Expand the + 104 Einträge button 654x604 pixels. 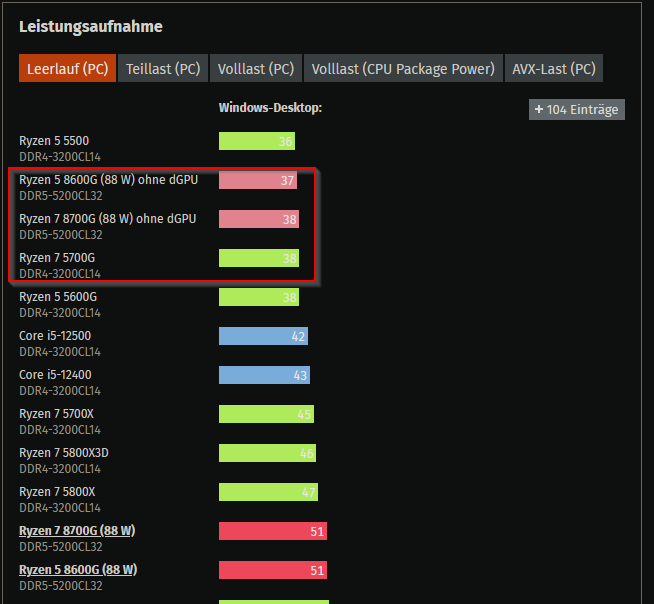577,109
